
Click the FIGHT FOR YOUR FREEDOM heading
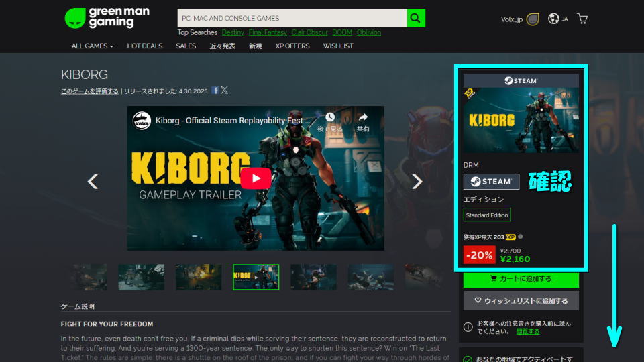(x=107, y=324)
